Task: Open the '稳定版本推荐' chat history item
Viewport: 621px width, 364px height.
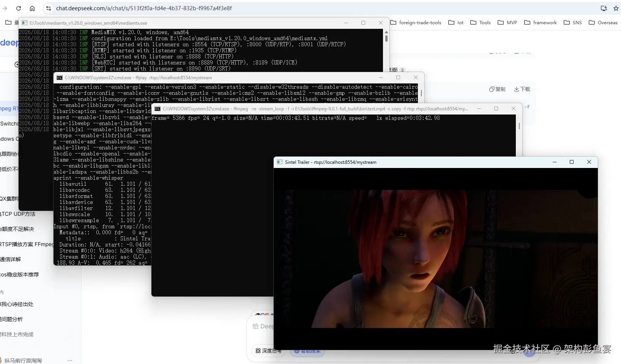Action: point(19,275)
